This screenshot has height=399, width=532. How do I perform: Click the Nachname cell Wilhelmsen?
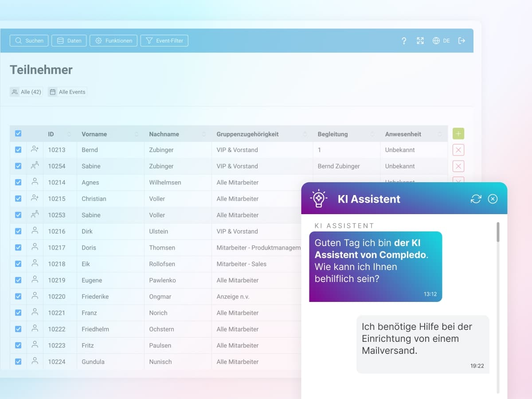tap(165, 182)
